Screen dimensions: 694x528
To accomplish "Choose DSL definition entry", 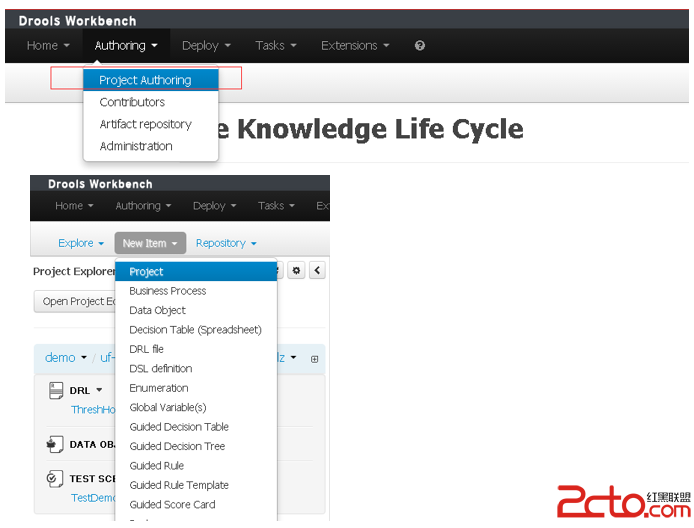I will click(196, 369).
